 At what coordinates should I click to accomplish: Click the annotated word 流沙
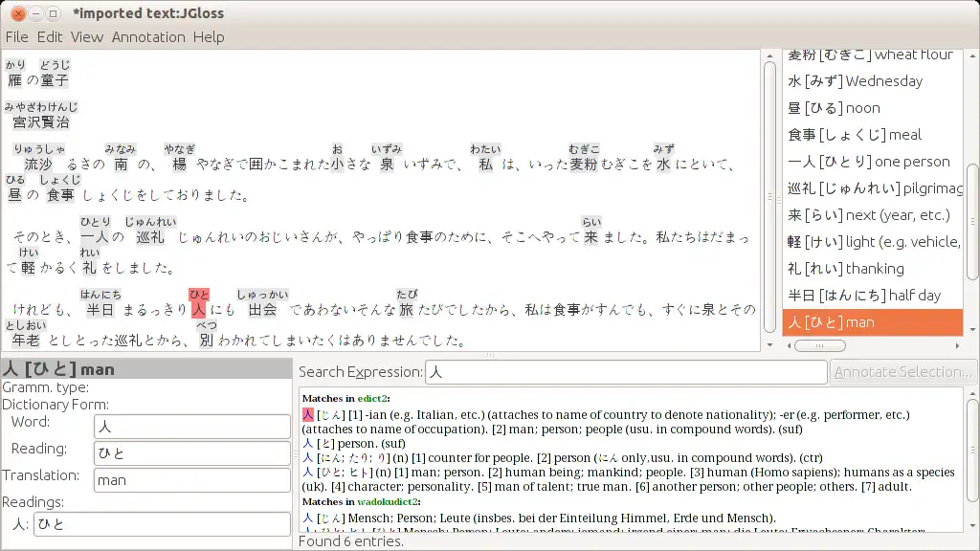coord(38,165)
